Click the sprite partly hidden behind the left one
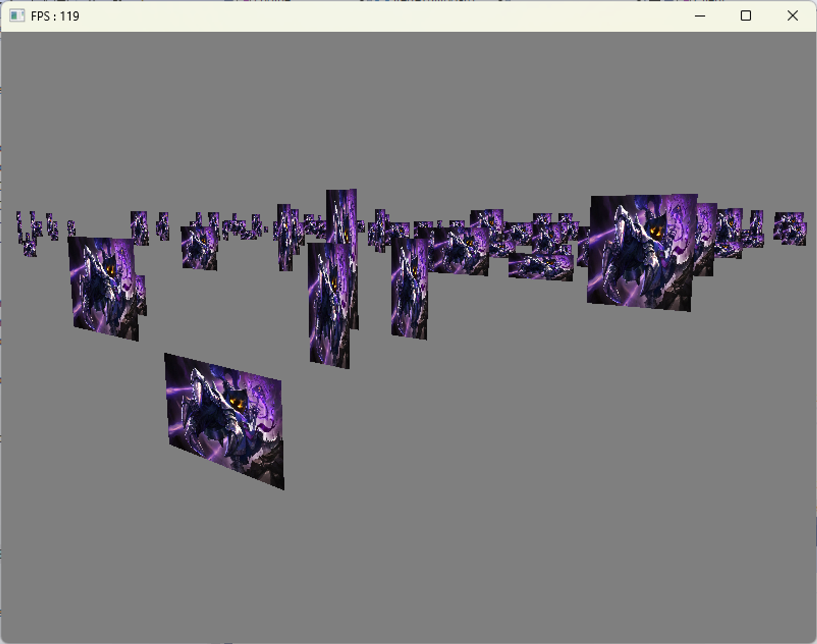Screen dimensions: 817x644 (141, 294)
